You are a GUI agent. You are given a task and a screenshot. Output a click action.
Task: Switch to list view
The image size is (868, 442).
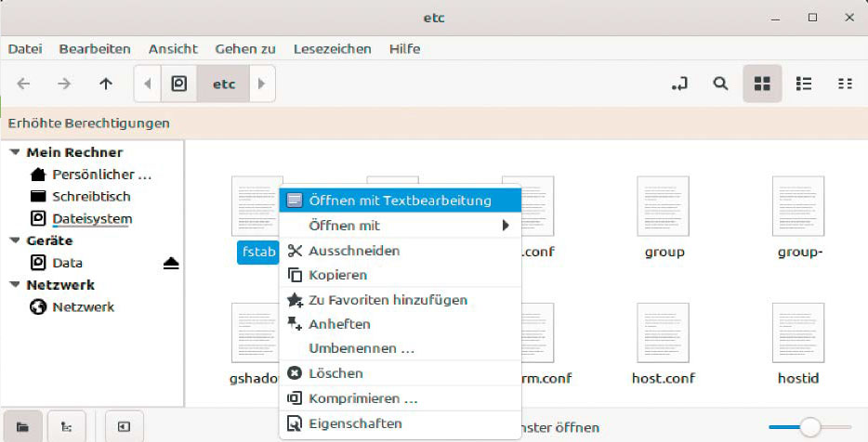(x=804, y=84)
